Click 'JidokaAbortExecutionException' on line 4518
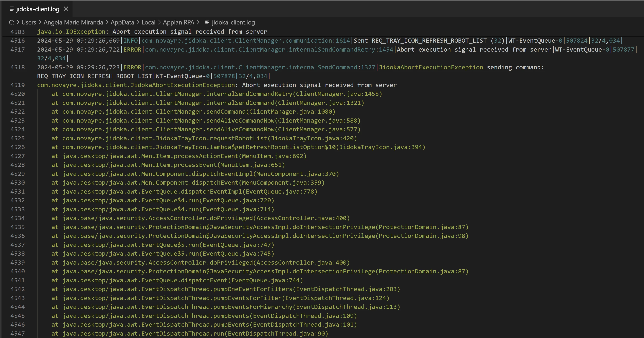Image resolution: width=644 pixels, height=338 pixels. click(x=431, y=67)
